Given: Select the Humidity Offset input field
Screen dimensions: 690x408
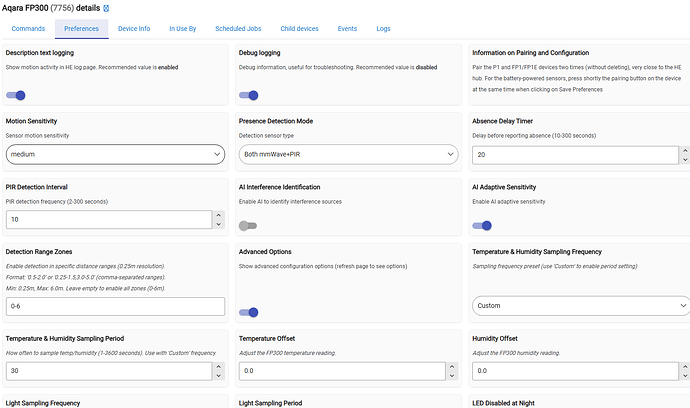Looking at the screenshot, I should pos(575,371).
